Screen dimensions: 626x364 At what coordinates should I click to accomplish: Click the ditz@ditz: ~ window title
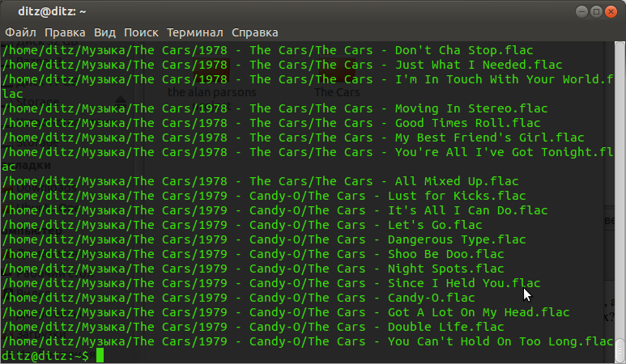52,11
